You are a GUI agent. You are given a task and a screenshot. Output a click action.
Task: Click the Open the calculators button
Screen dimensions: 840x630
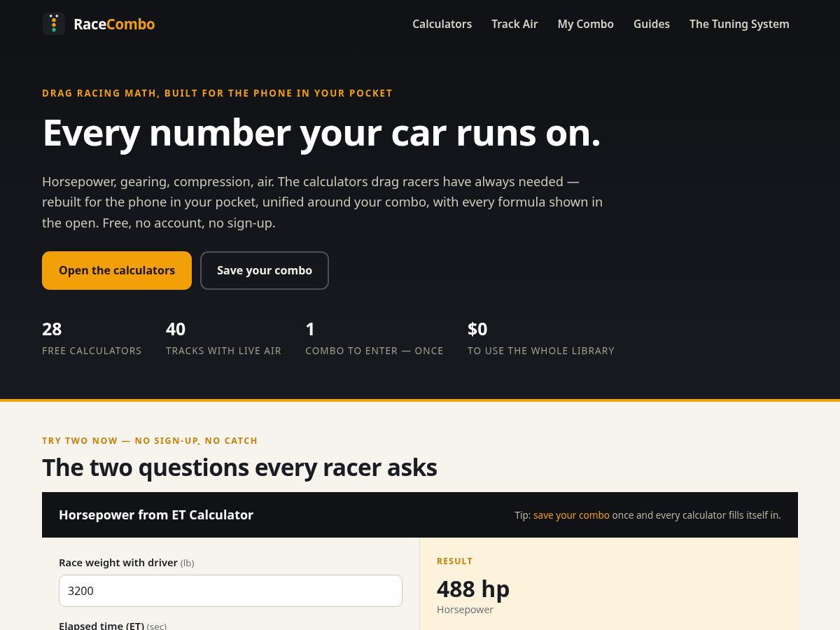click(x=117, y=270)
